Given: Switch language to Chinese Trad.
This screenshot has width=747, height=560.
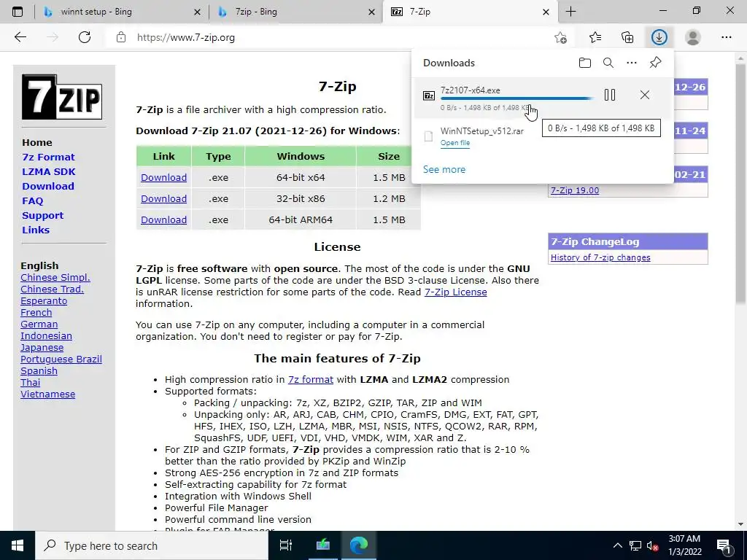Looking at the screenshot, I should [x=52, y=289].
